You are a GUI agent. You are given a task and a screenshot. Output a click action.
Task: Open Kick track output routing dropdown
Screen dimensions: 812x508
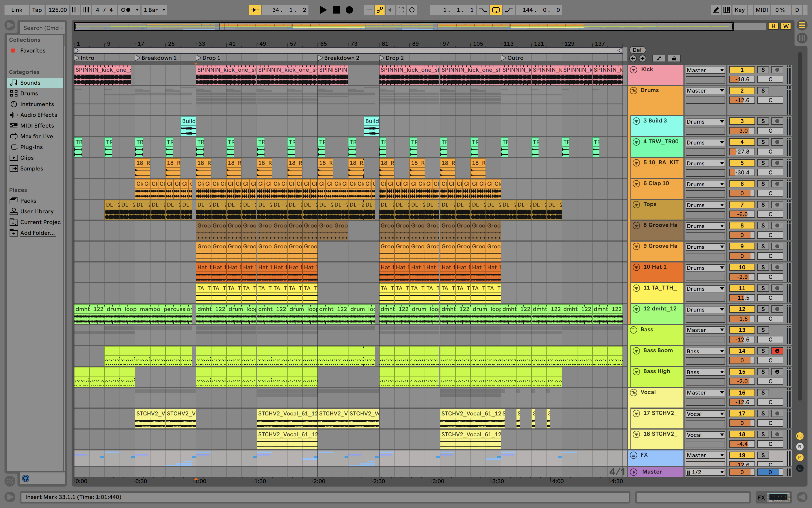coord(705,70)
